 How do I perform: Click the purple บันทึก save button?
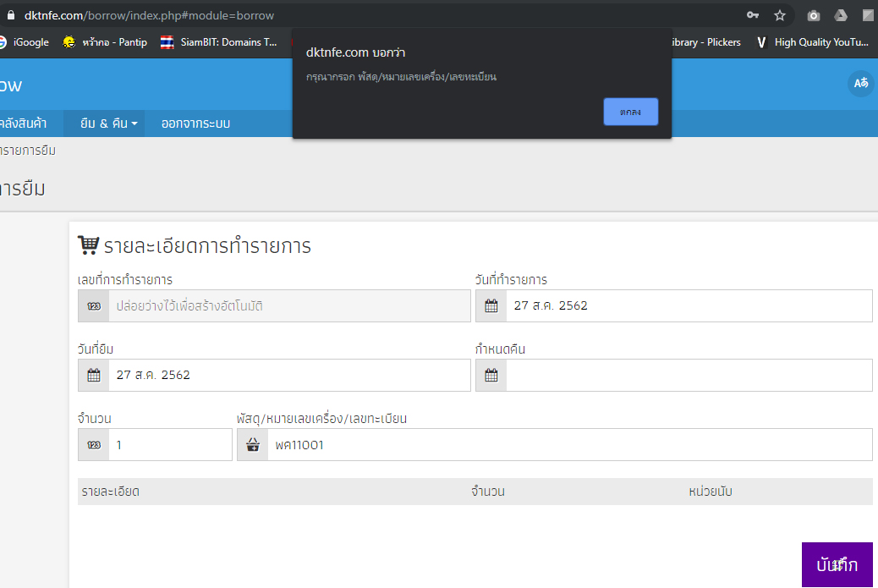(837, 564)
